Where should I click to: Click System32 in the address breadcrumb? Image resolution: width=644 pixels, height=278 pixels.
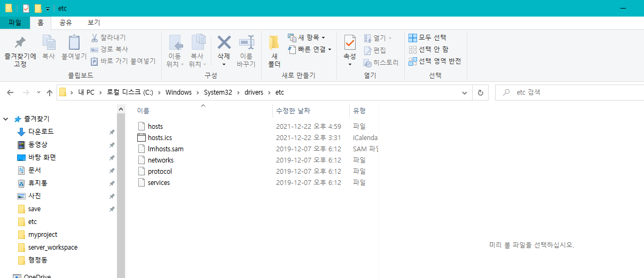pos(218,92)
